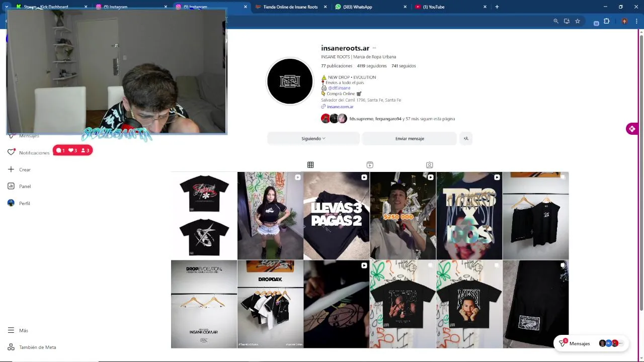Click the ferpangaro94 follower name
This screenshot has width=644, height=362.
tap(388, 119)
